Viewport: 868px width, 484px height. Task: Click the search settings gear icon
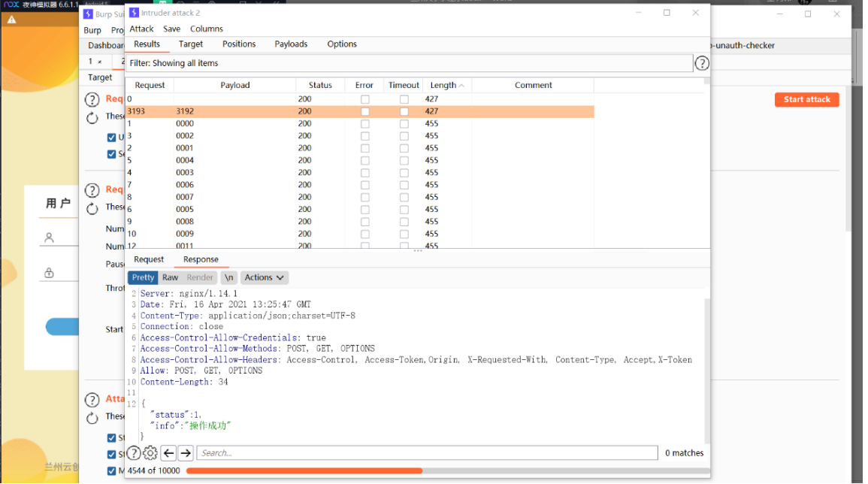[x=150, y=453]
